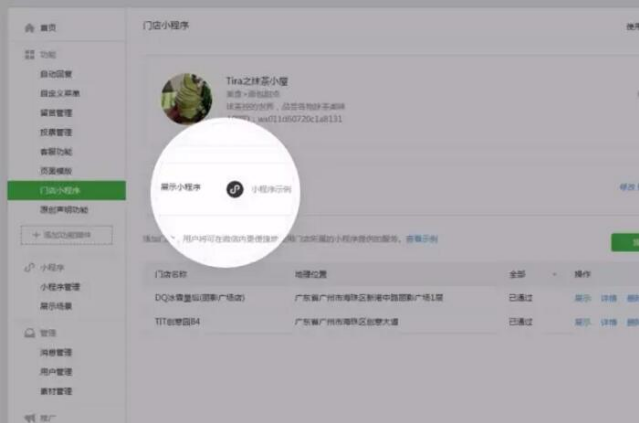
Task: Click the 推广 megaphone icon in sidebar
Action: tap(29, 415)
